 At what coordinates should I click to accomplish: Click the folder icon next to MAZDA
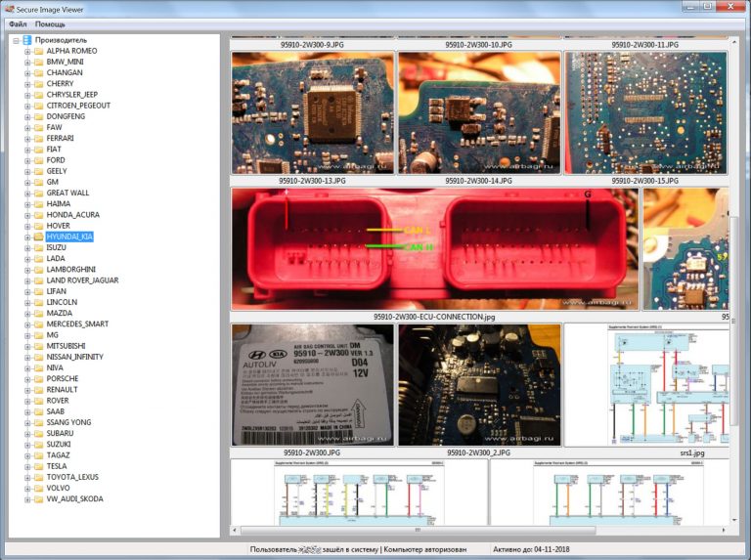click(38, 313)
